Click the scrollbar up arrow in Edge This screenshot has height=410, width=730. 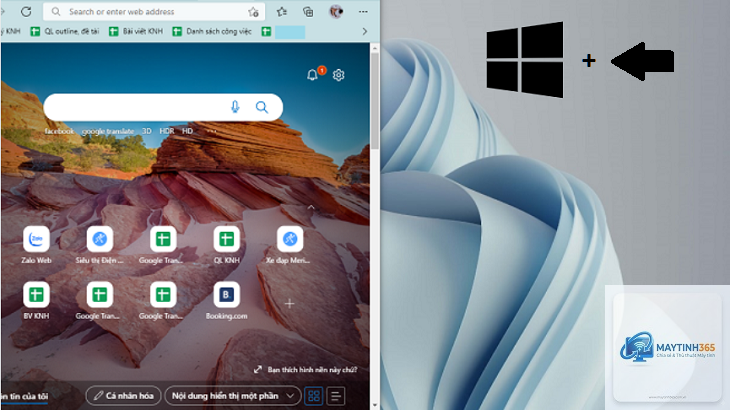[375, 47]
